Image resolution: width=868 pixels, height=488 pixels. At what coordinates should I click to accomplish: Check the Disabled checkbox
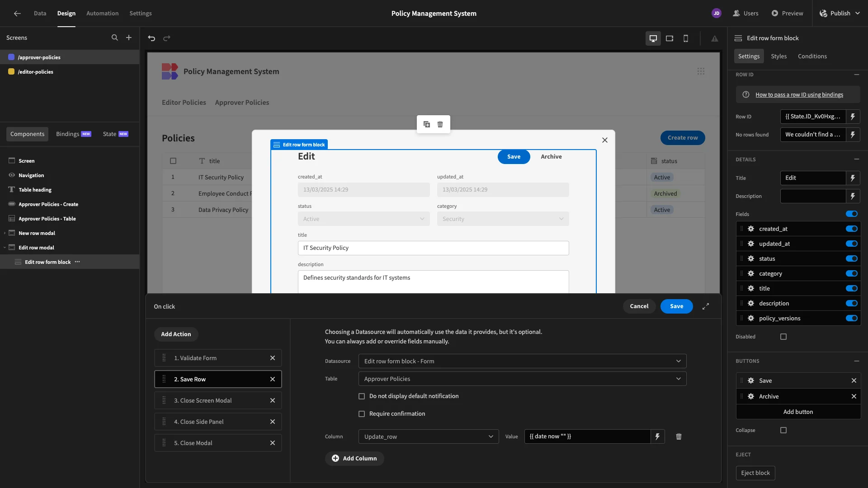click(783, 337)
